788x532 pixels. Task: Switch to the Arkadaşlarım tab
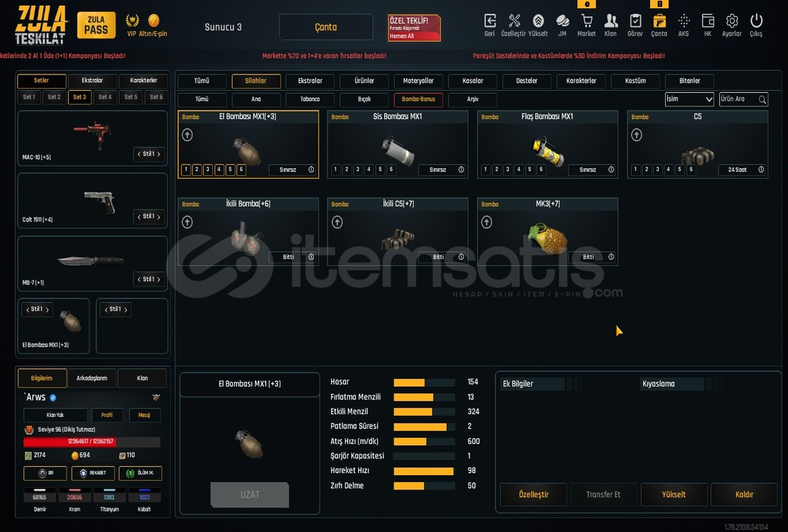click(92, 378)
